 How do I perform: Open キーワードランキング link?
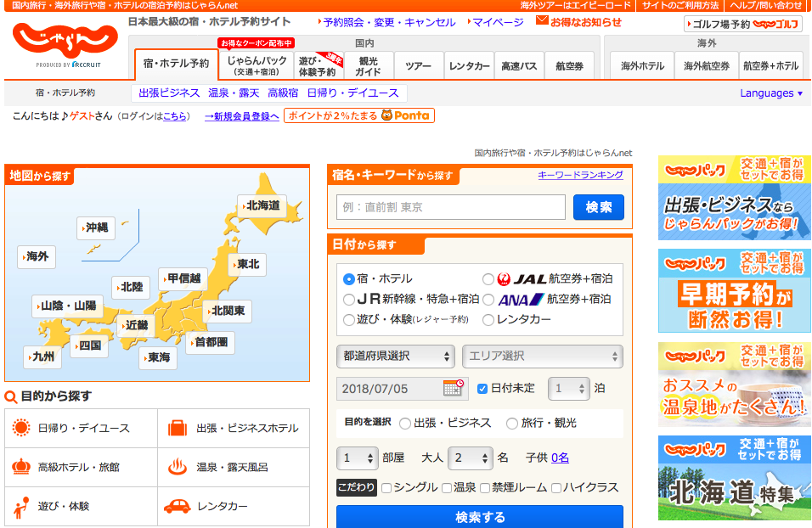click(580, 175)
